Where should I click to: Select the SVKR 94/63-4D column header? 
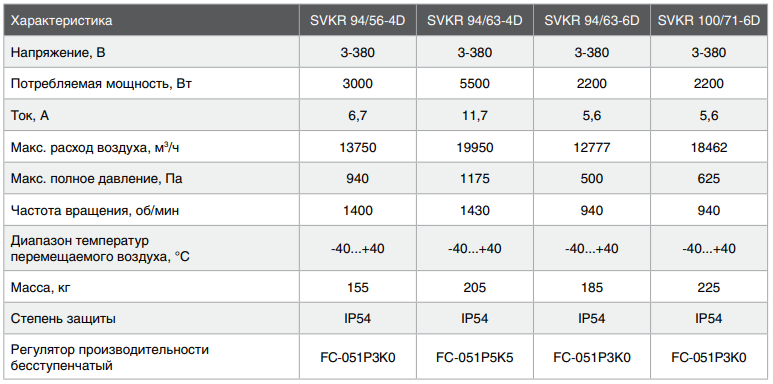475,21
